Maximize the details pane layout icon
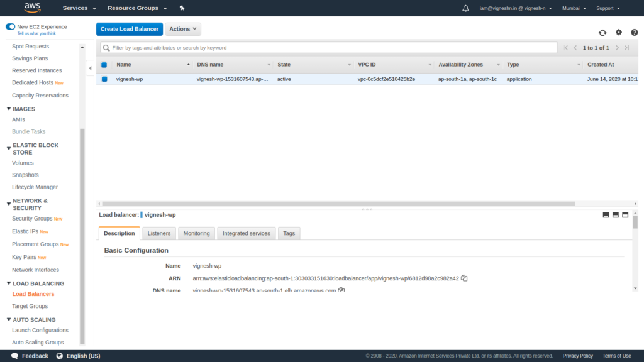 pyautogui.click(x=625, y=215)
